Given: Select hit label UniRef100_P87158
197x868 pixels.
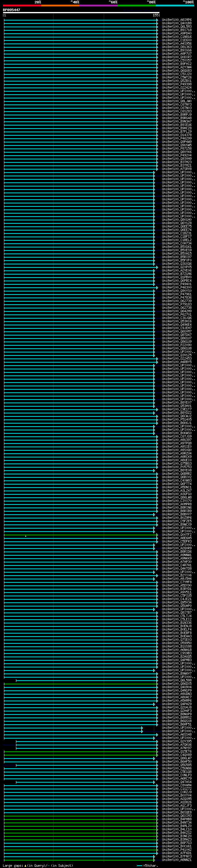Looking at the screenshot, I should pyautogui.click(x=176, y=149).
